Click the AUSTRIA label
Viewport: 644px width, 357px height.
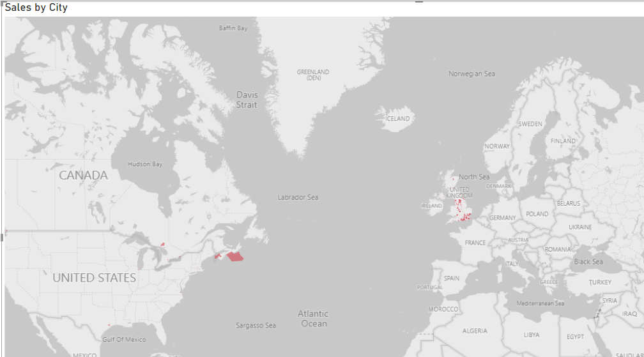[x=518, y=240]
